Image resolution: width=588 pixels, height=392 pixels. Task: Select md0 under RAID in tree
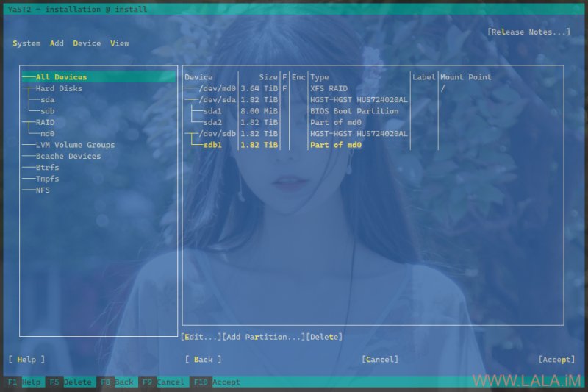coord(48,134)
